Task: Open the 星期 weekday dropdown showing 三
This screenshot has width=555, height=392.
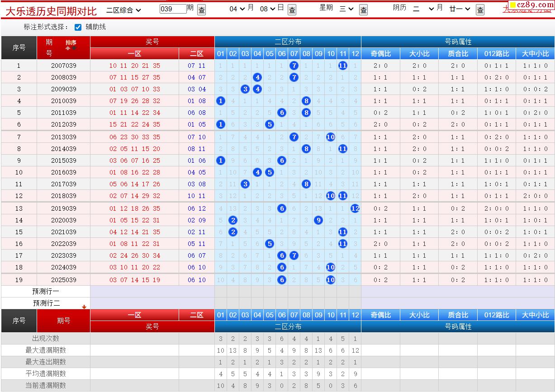Action: pos(346,9)
